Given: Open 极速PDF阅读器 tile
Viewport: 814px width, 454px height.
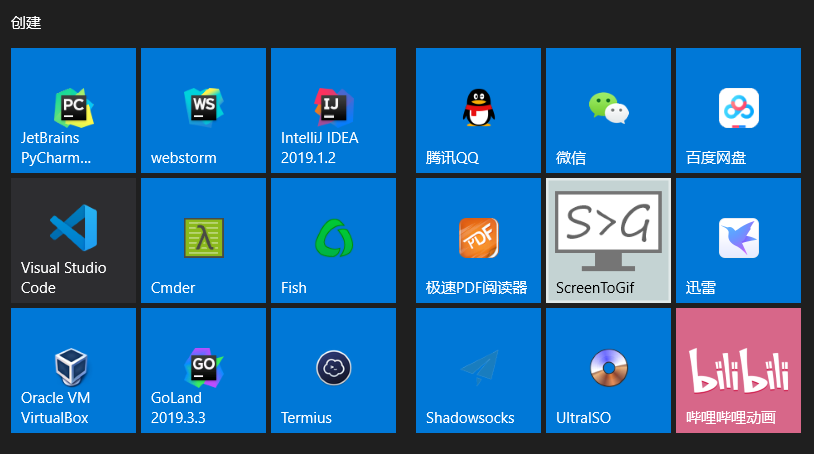Looking at the screenshot, I should [x=478, y=240].
